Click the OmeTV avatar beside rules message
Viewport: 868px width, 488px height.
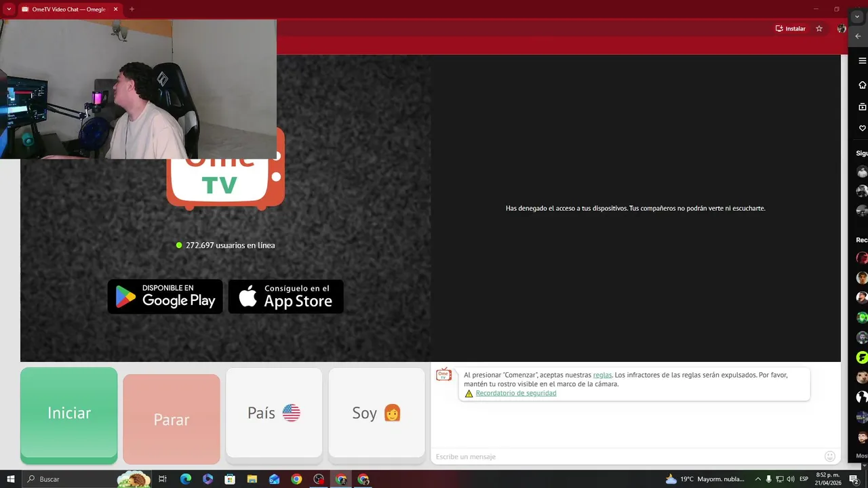[443, 375]
